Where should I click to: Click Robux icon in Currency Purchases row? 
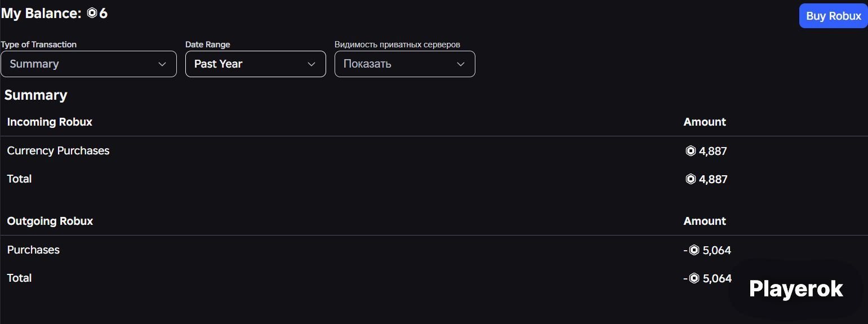point(691,151)
